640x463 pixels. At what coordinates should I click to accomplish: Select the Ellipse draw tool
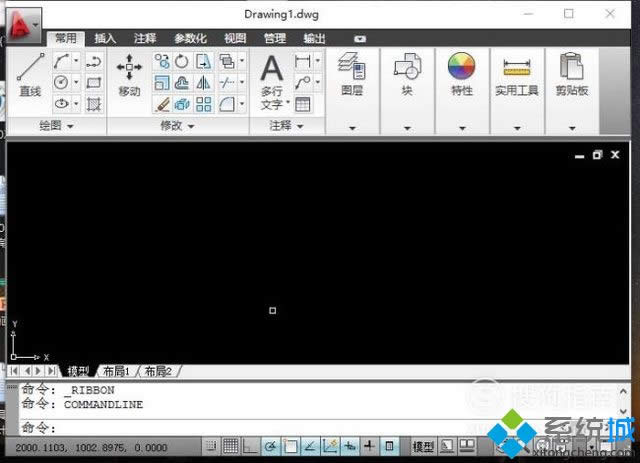61,104
